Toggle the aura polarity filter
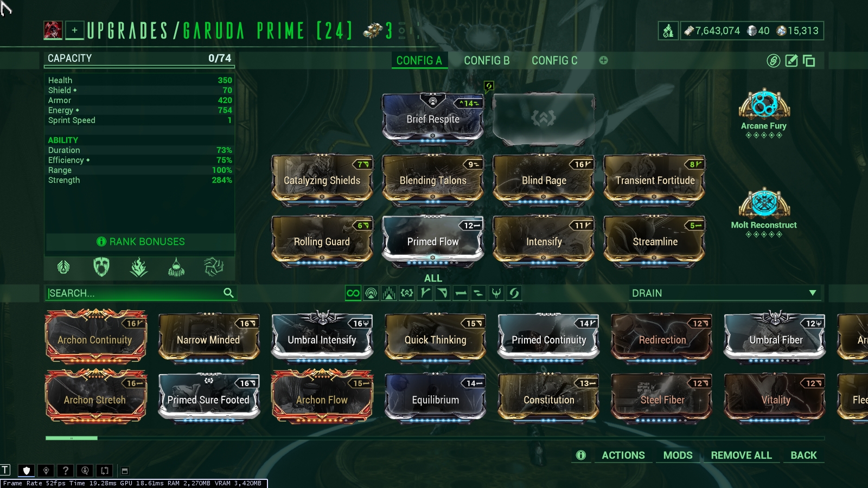Image resolution: width=868 pixels, height=488 pixels. click(x=371, y=293)
